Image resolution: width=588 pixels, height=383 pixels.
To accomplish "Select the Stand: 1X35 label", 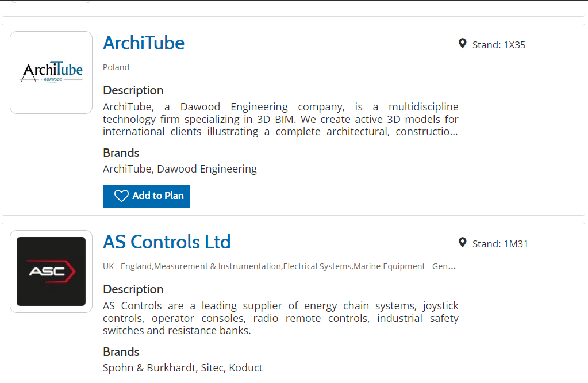I will [498, 45].
